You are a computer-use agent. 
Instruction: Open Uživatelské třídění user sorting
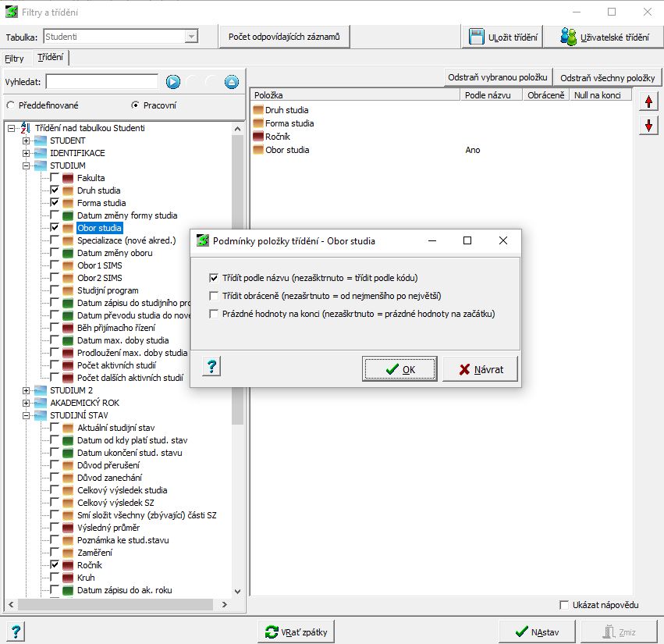[605, 37]
